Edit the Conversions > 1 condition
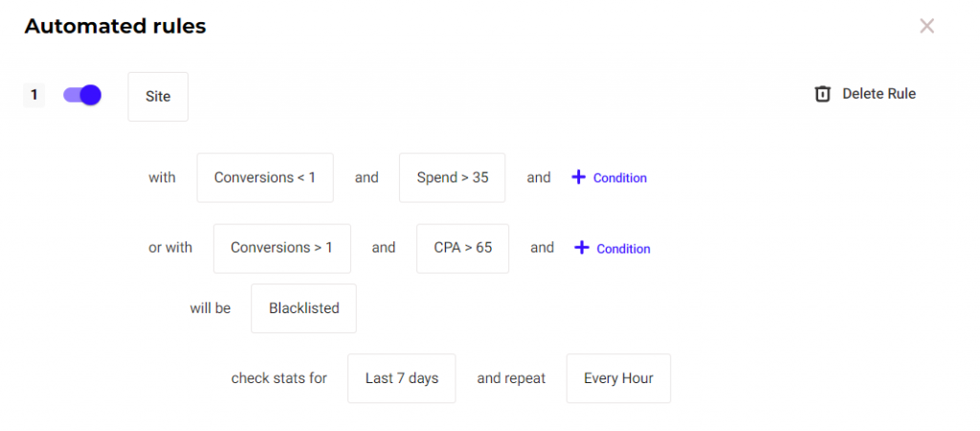This screenshot has width=980, height=431. [281, 248]
